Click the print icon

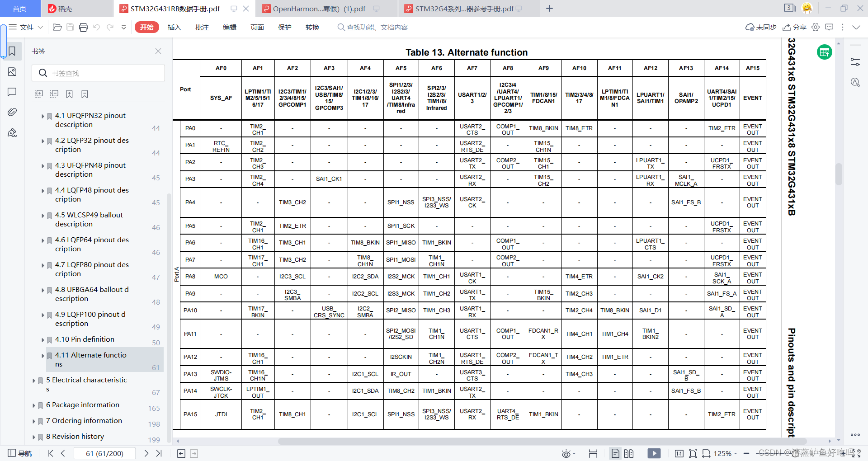pos(83,27)
